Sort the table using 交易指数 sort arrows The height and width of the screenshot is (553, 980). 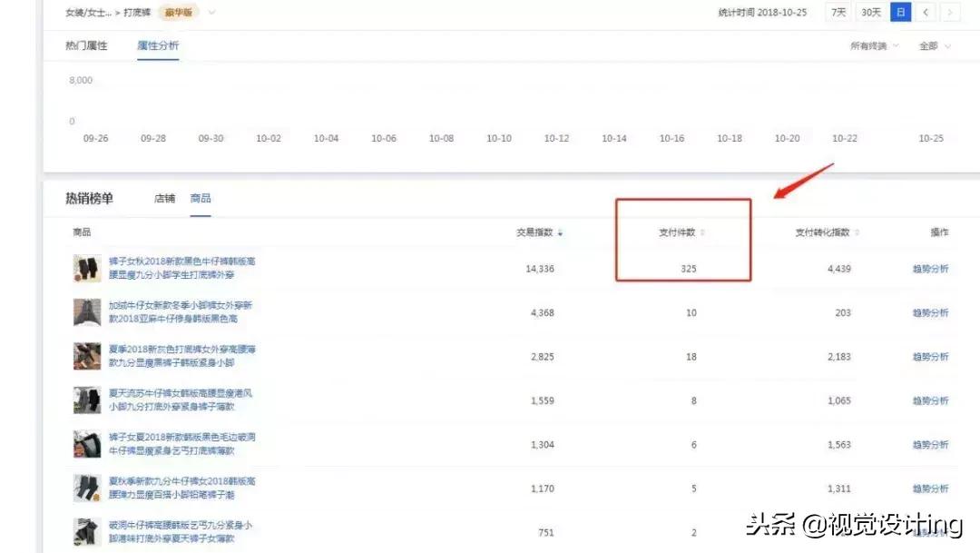point(560,232)
